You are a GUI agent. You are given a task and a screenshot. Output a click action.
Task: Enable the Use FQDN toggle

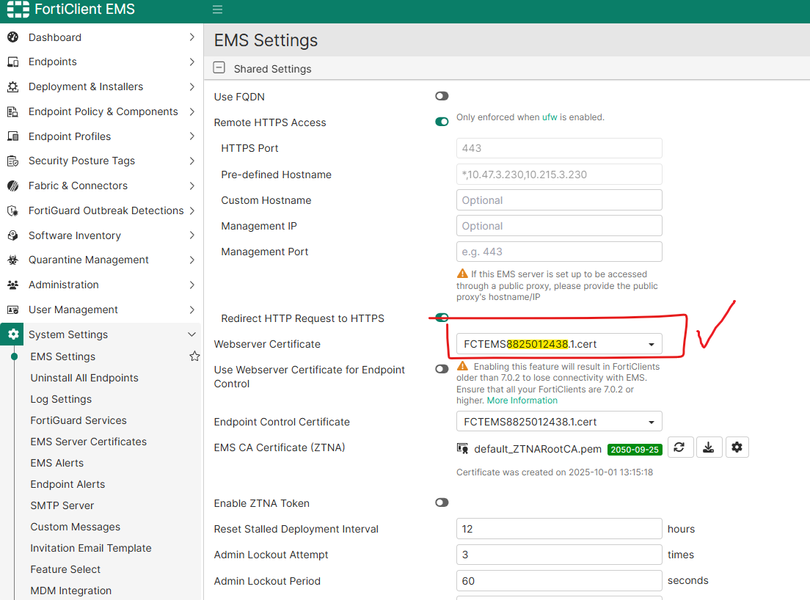[x=441, y=96]
